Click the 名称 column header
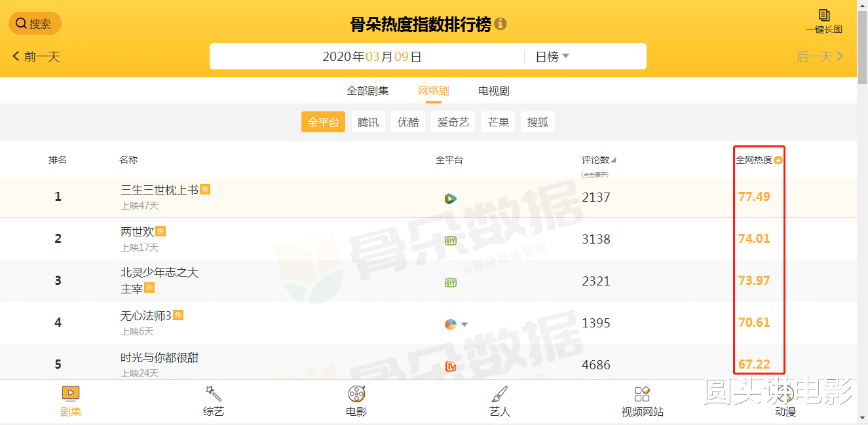This screenshot has width=868, height=425. pyautogui.click(x=128, y=160)
